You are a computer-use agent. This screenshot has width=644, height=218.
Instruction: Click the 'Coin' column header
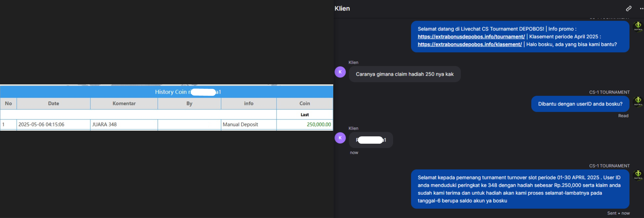(305, 103)
